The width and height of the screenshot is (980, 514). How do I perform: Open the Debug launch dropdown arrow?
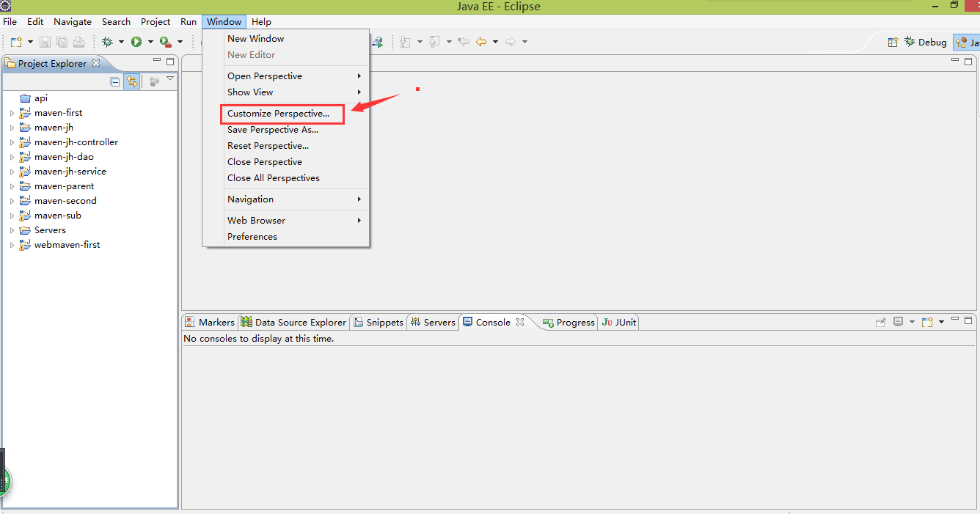(121, 42)
